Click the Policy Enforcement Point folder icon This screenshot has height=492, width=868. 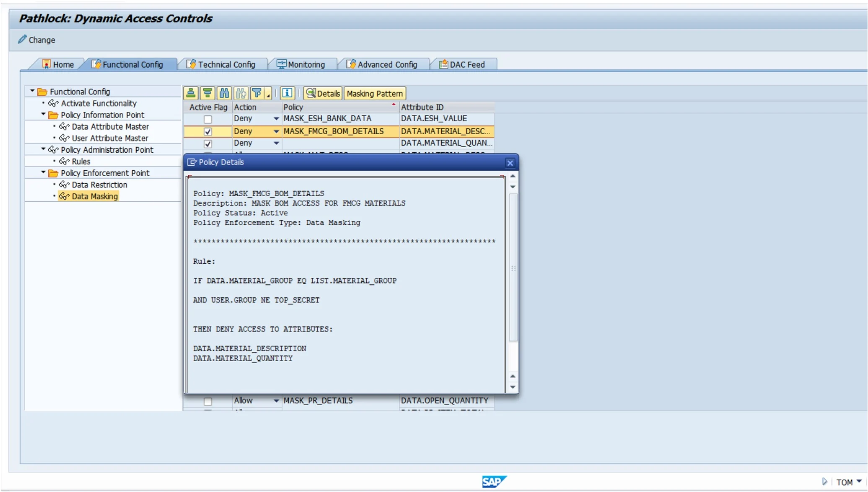point(53,173)
